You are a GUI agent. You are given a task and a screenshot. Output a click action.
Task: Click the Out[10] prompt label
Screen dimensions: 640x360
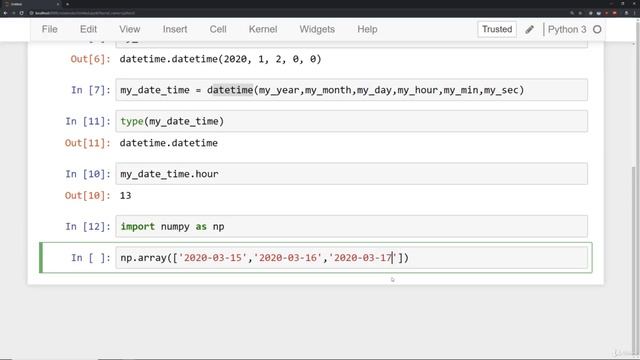88,196
